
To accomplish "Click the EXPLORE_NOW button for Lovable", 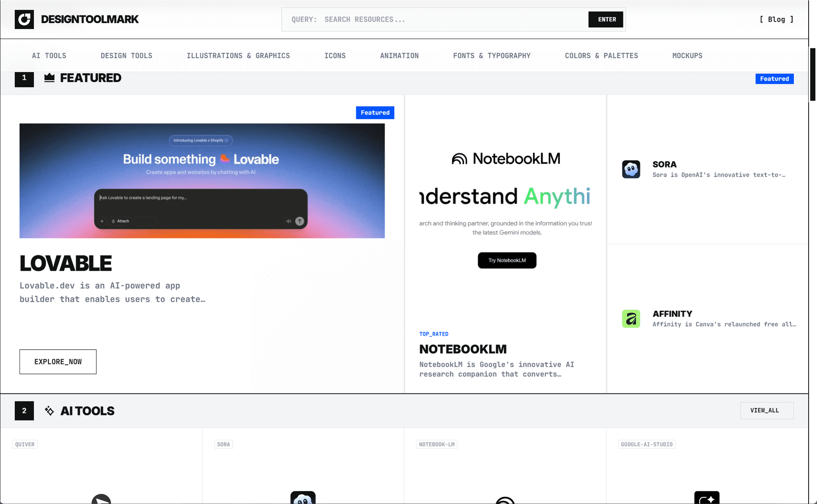I will 58,361.
